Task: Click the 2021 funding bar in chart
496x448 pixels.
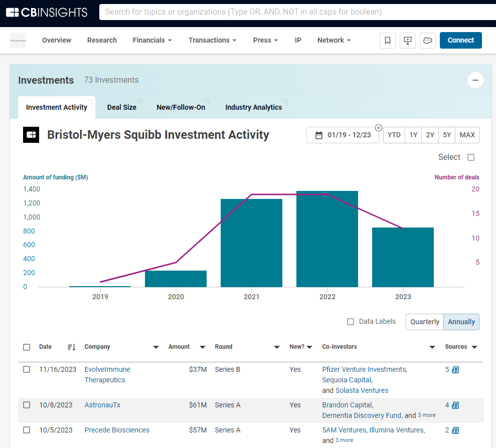Action: click(x=251, y=243)
